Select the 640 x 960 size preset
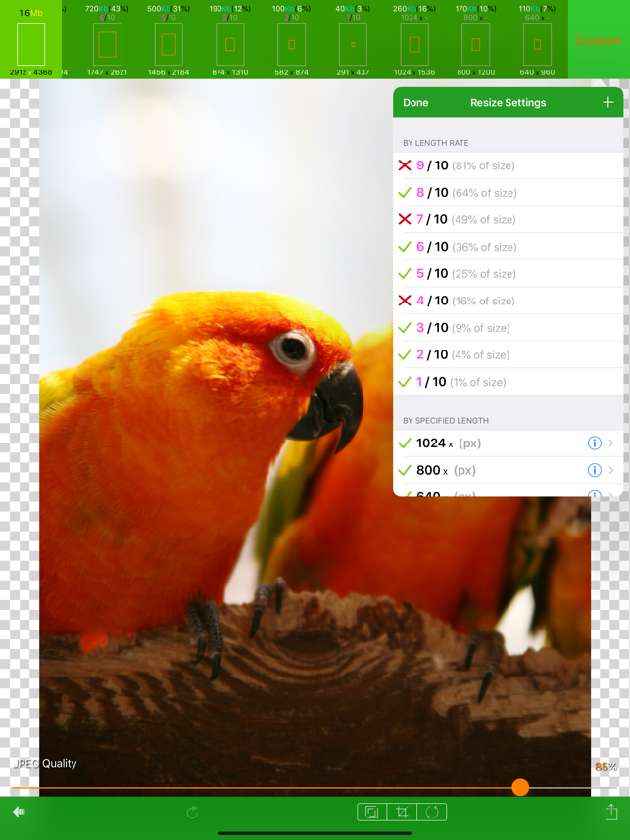The image size is (630, 840). tap(537, 40)
